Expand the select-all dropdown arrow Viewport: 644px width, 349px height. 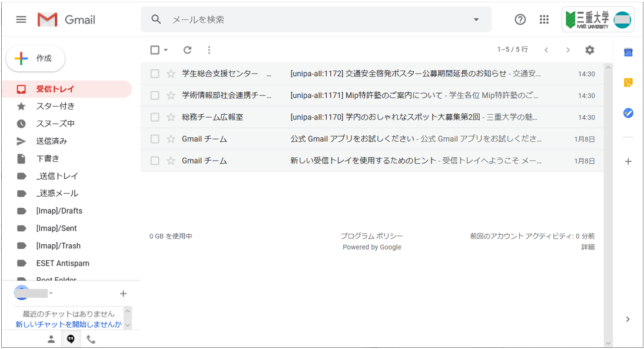tap(165, 50)
